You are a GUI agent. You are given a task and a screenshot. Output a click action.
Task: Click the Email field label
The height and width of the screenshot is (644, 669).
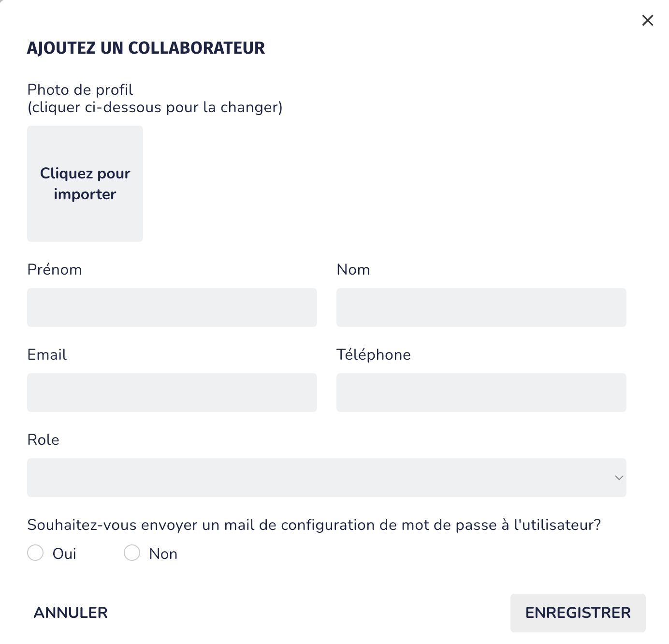pos(47,354)
